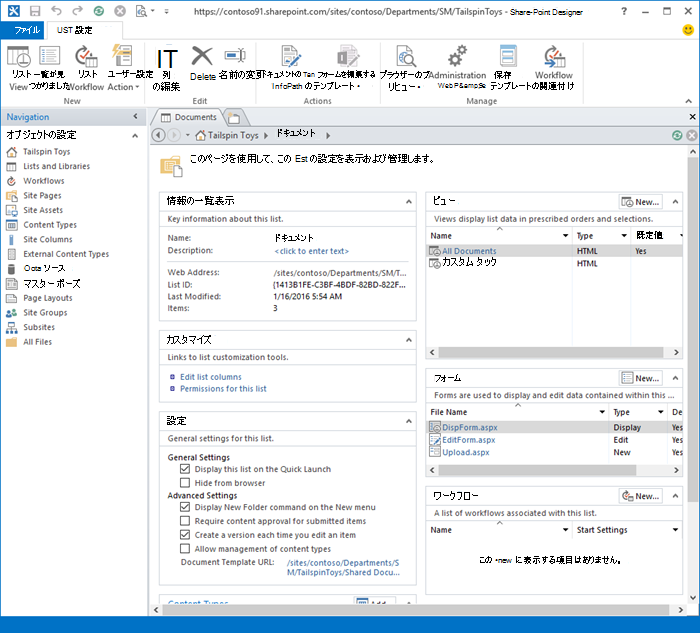Click New button in Workflows section

click(641, 496)
